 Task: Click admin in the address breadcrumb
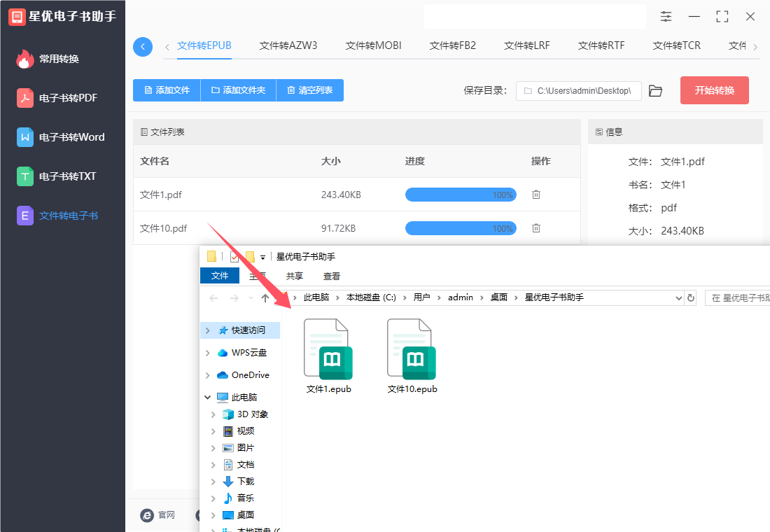point(461,297)
